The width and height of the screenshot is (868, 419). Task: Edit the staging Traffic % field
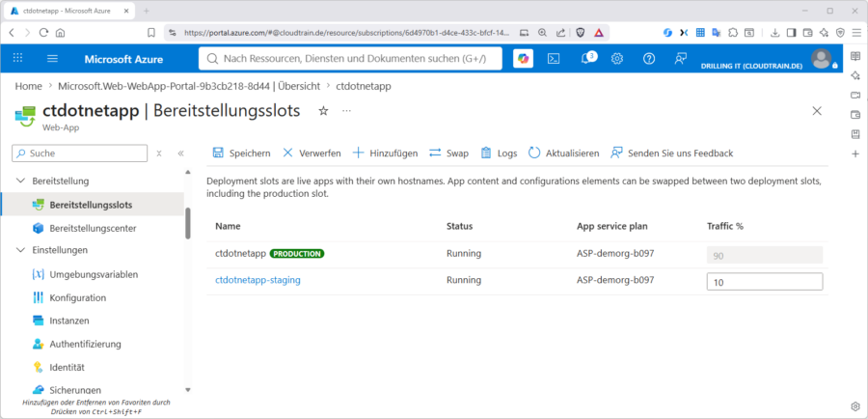(x=765, y=282)
